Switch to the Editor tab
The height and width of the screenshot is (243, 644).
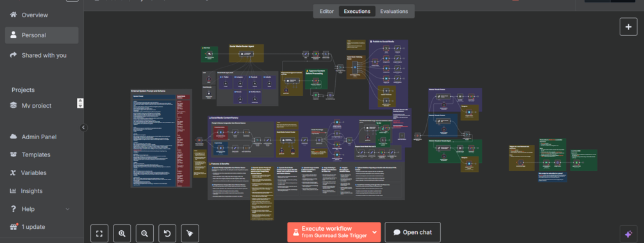(x=327, y=11)
